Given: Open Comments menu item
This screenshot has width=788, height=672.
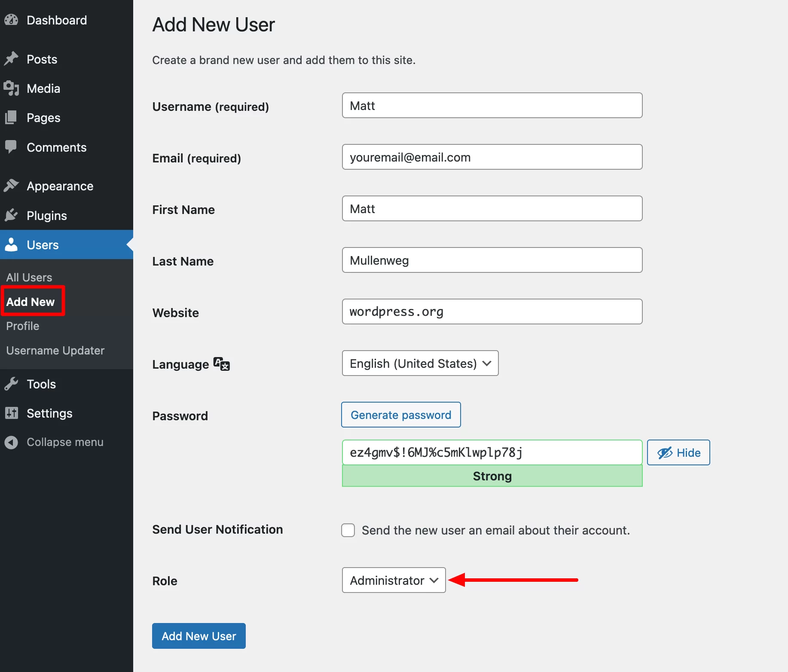Looking at the screenshot, I should tap(67, 147).
